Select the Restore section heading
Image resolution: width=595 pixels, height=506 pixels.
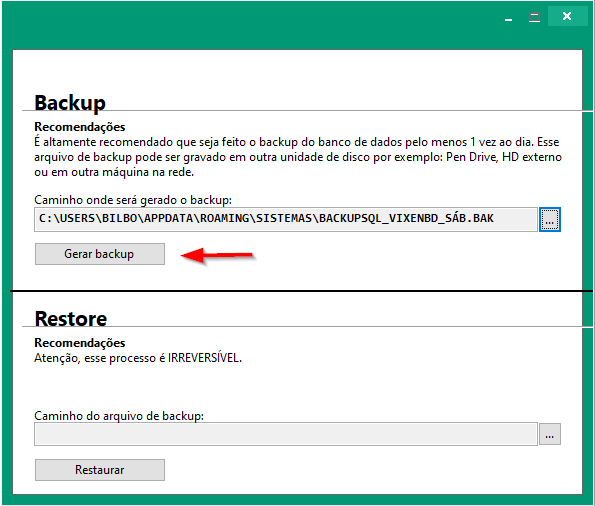[71, 318]
